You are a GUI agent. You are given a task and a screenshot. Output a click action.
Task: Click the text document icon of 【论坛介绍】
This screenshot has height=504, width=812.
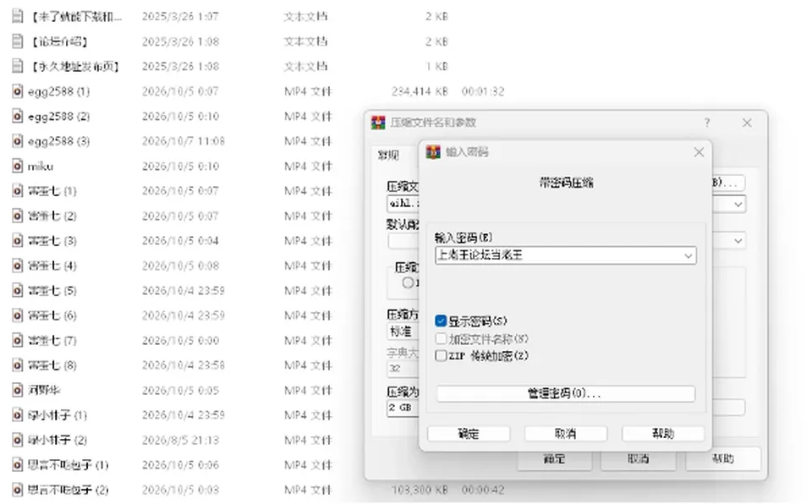(x=18, y=41)
